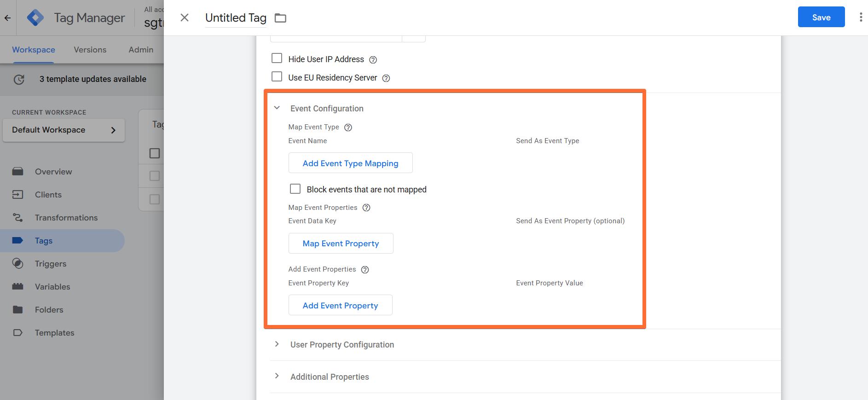Open the Admin tab

[x=141, y=50]
